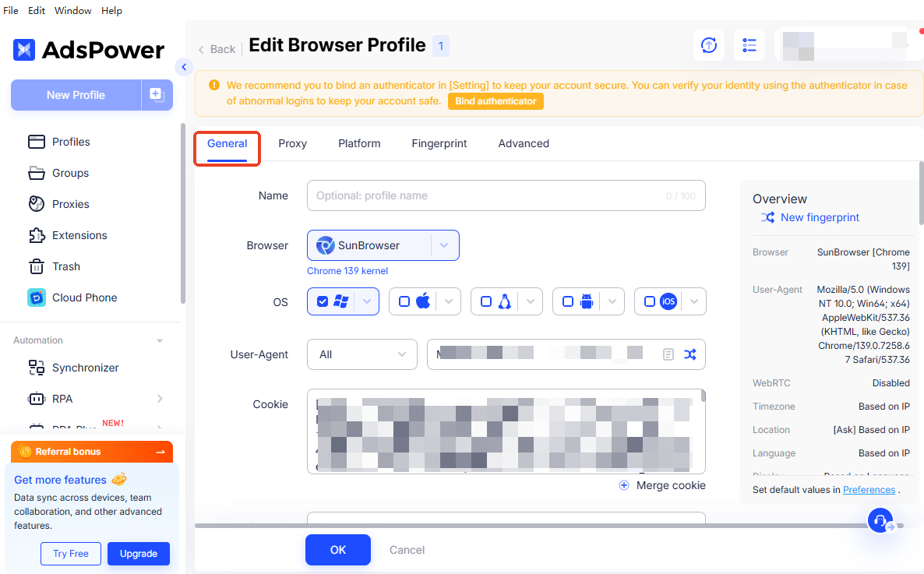Click the randomize User-Agent shuffle icon
The height and width of the screenshot is (574, 924).
coord(689,354)
